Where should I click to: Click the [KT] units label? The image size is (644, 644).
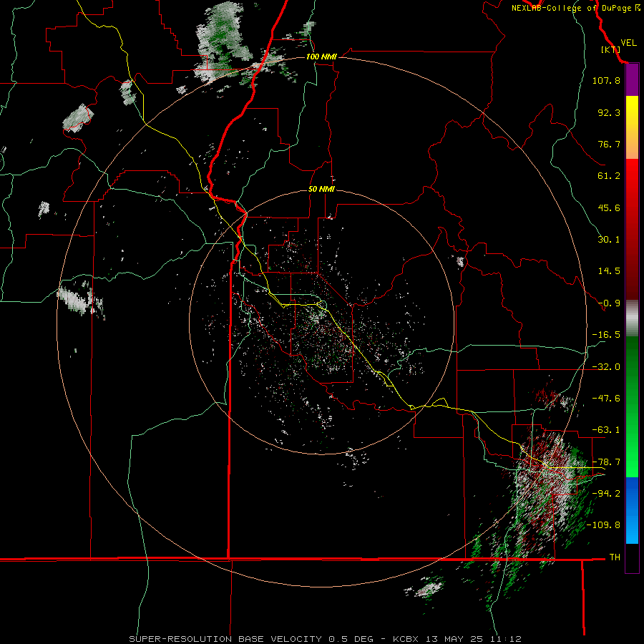click(610, 49)
